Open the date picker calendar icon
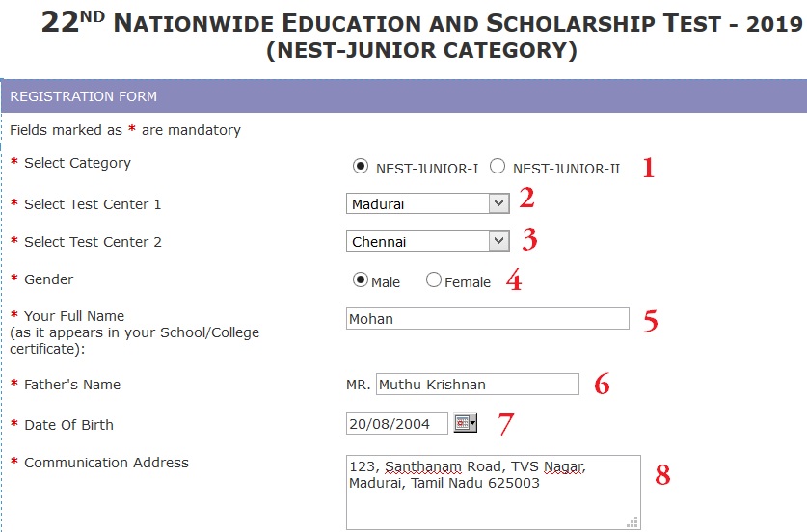The width and height of the screenshot is (807, 532). [465, 423]
